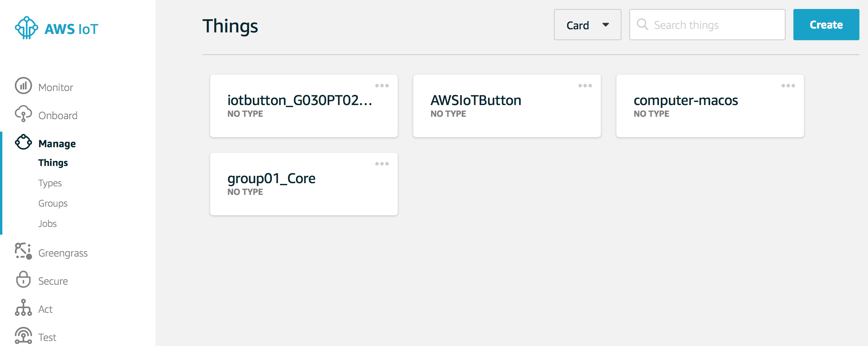Click the Things page heading

[230, 26]
